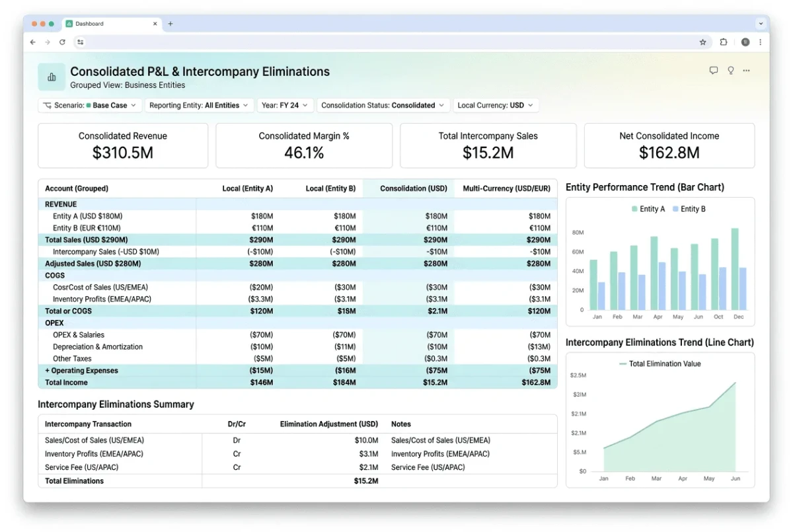This screenshot has width=793, height=532.
Task: Toggle Total Elimination Value legend entry
Action: click(660, 363)
